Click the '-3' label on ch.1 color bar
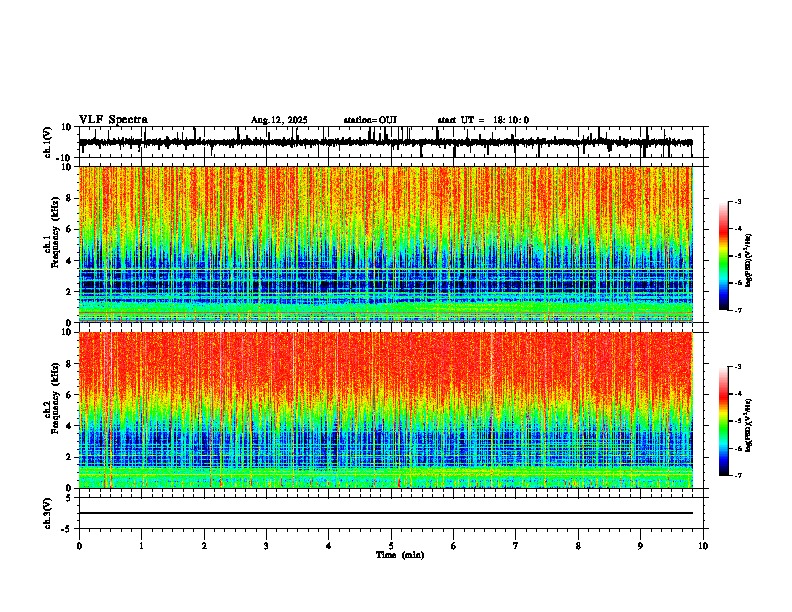 [737, 201]
